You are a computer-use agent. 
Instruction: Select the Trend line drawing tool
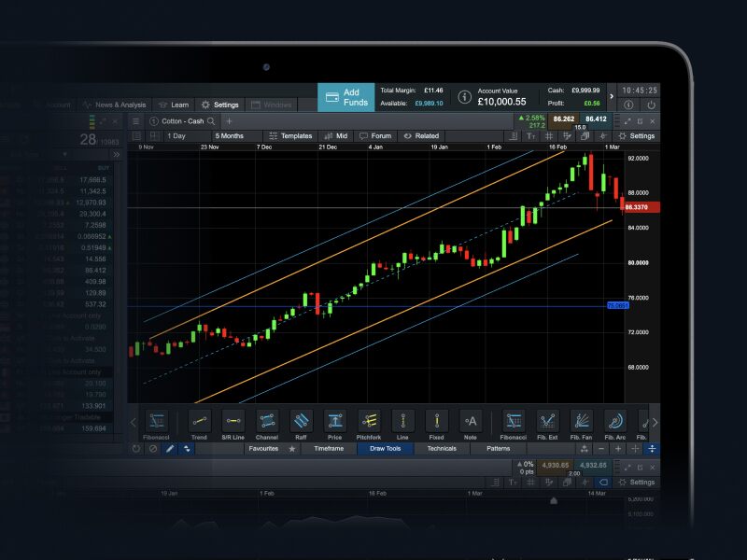point(199,425)
